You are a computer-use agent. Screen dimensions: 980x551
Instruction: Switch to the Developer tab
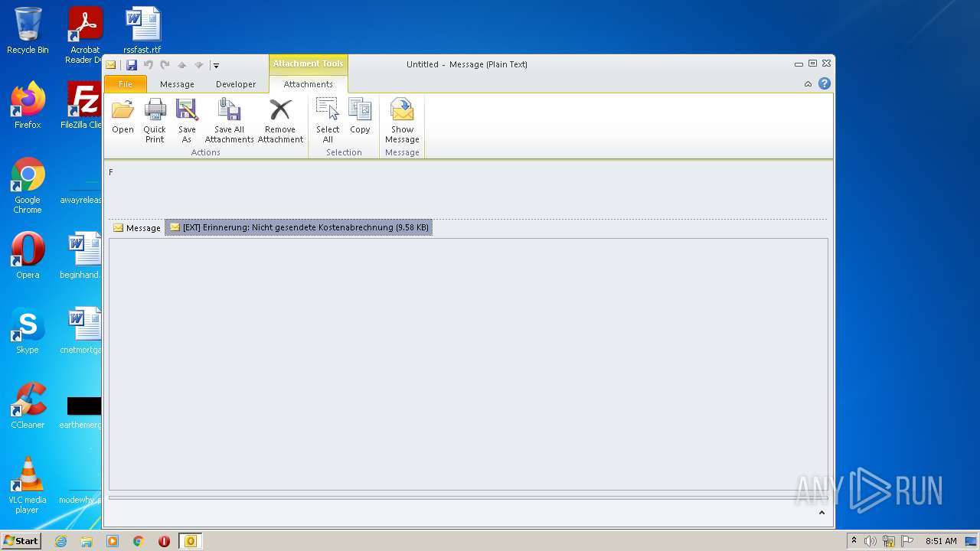(x=236, y=84)
